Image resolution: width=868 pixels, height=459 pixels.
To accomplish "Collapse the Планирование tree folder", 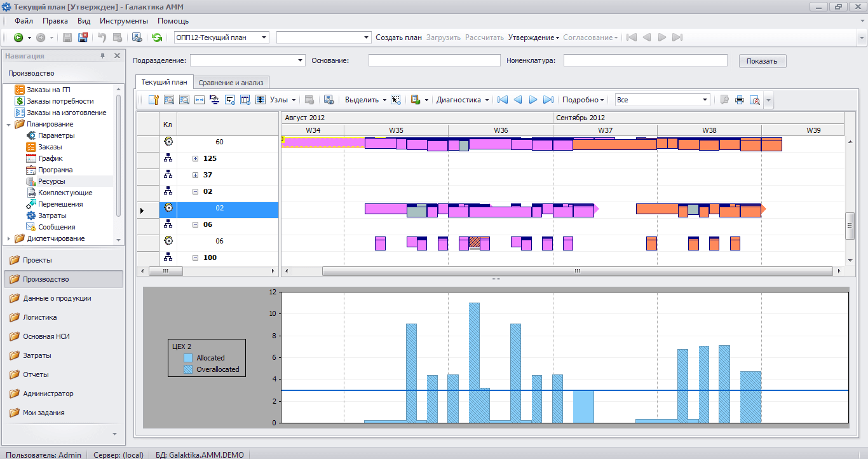I will pos(9,124).
